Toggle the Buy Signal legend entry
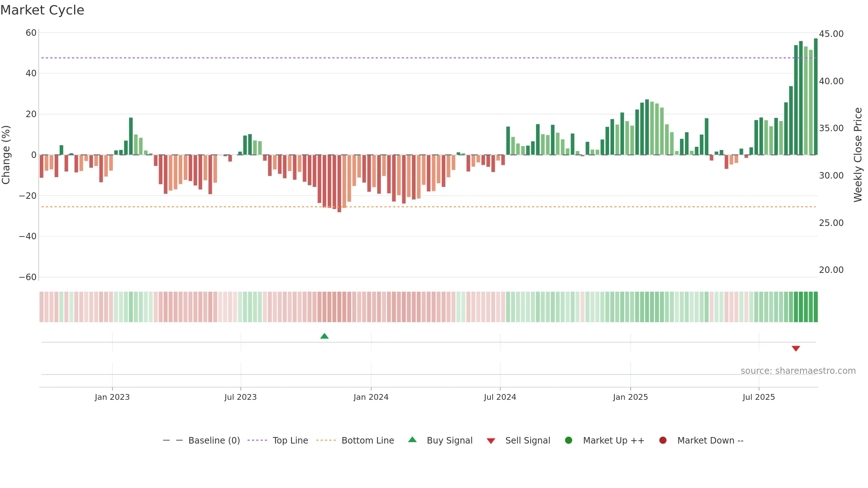This screenshot has height=488, width=868. pos(440,440)
